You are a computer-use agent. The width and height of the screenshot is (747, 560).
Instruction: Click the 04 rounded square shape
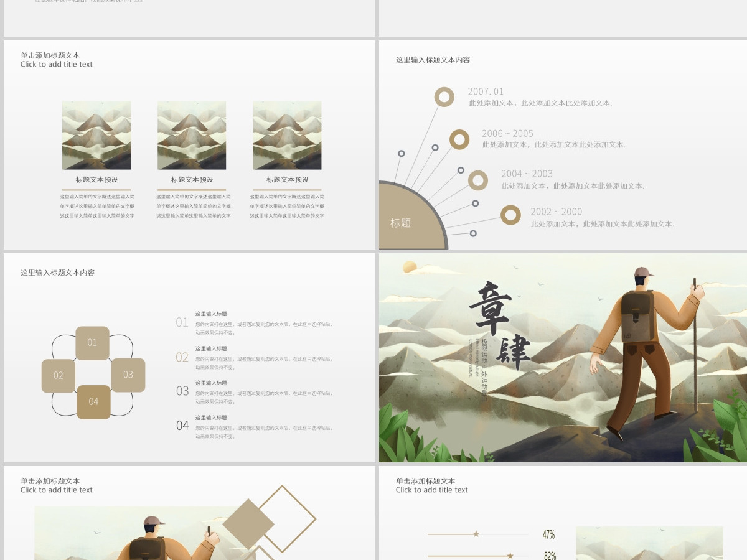[93, 402]
